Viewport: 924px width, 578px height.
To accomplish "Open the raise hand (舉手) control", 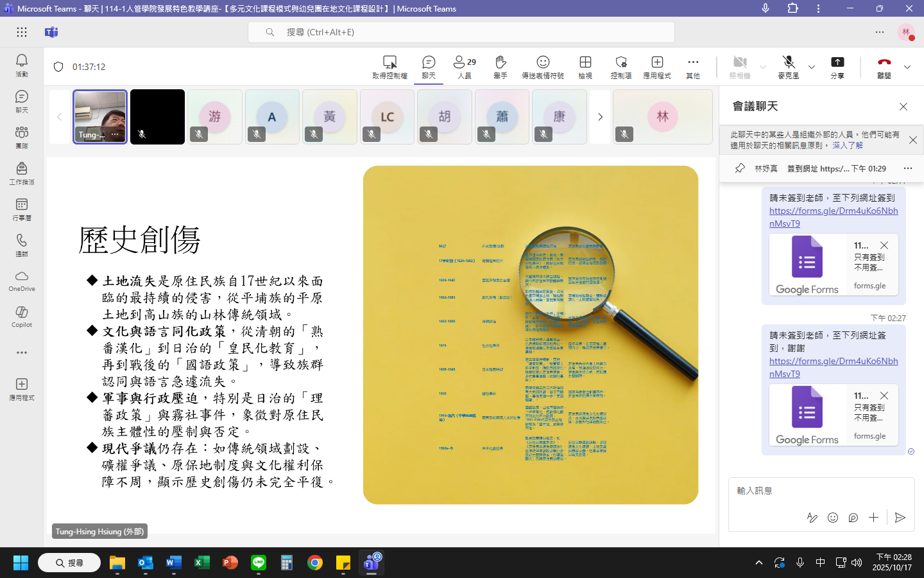I will (x=501, y=66).
